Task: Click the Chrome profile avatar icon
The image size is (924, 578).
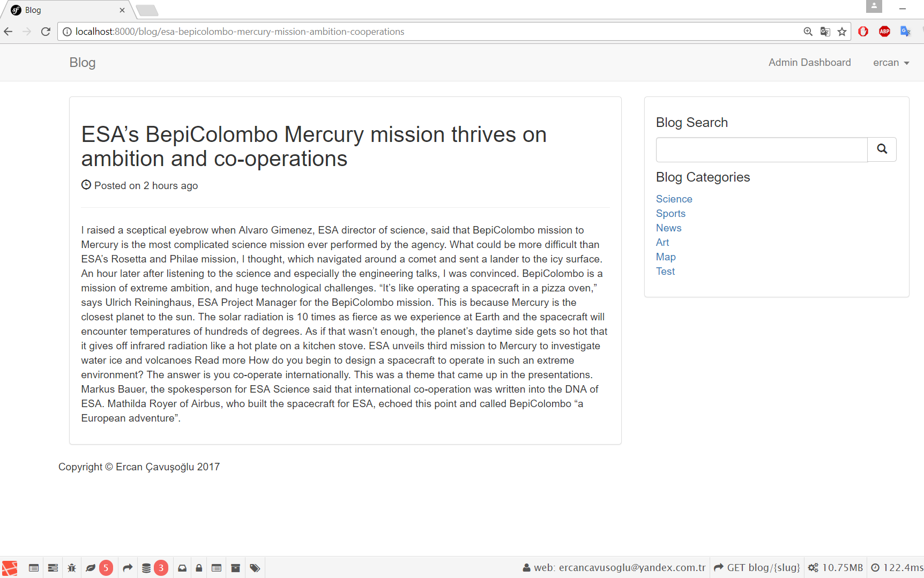Action: pyautogui.click(x=874, y=6)
